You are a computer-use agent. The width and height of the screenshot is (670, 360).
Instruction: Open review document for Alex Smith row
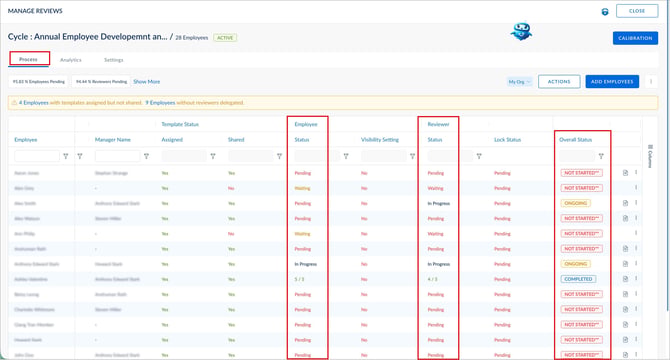coord(625,203)
